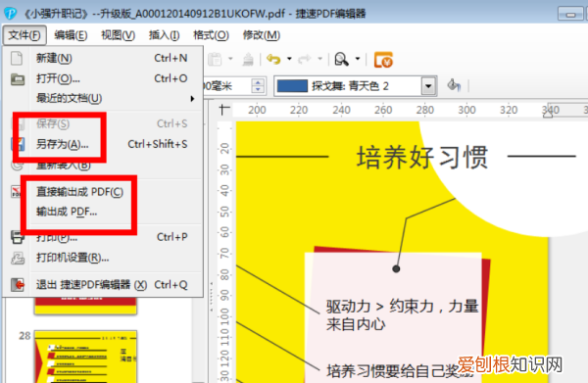The width and height of the screenshot is (588, 383).
Task: Click the paste clipboard toolbar icon
Action: click(215, 59)
